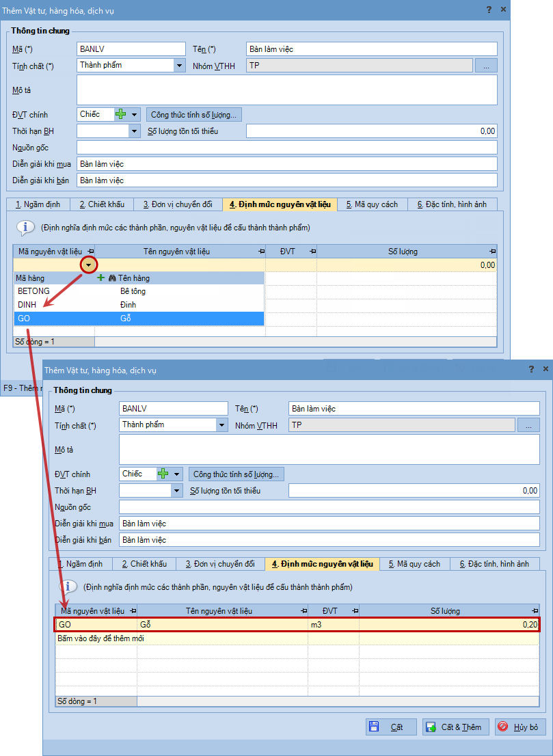
Task: Click the green plus icon in the item dropdown header
Action: coord(101,278)
